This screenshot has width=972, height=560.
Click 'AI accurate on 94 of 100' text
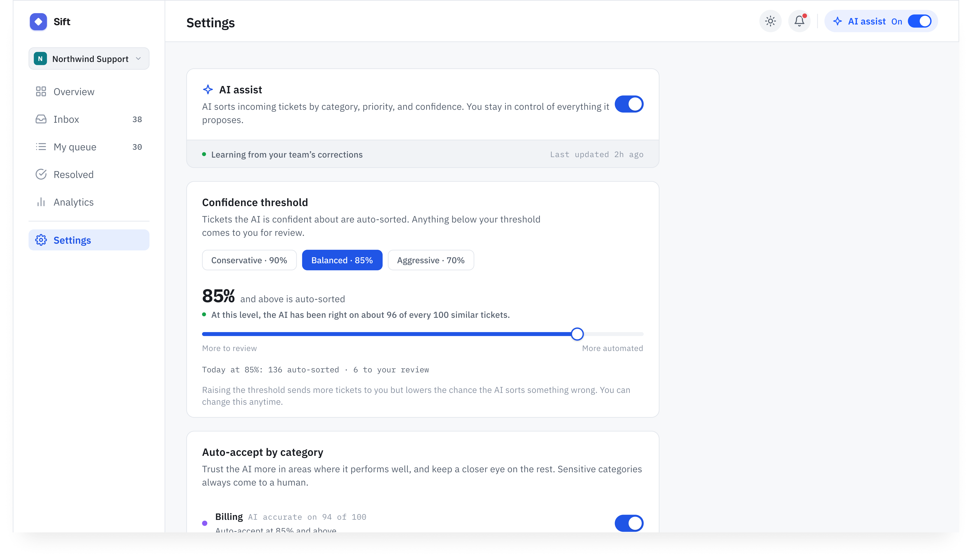tap(307, 517)
